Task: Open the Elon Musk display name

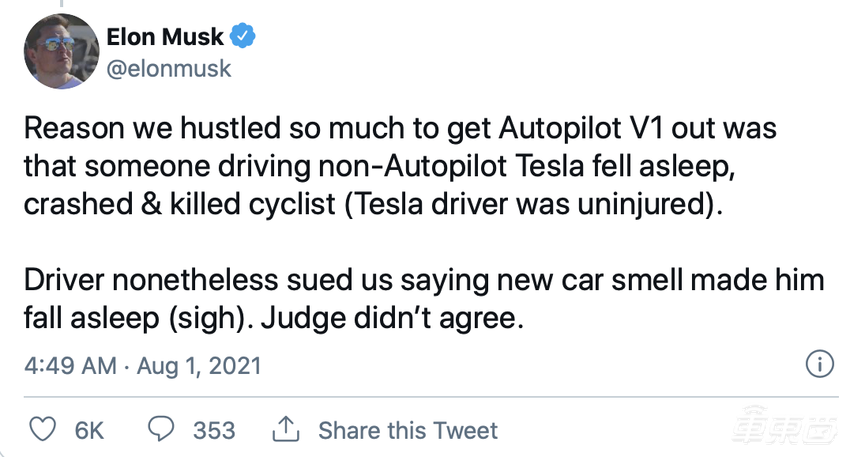Action: (x=165, y=38)
